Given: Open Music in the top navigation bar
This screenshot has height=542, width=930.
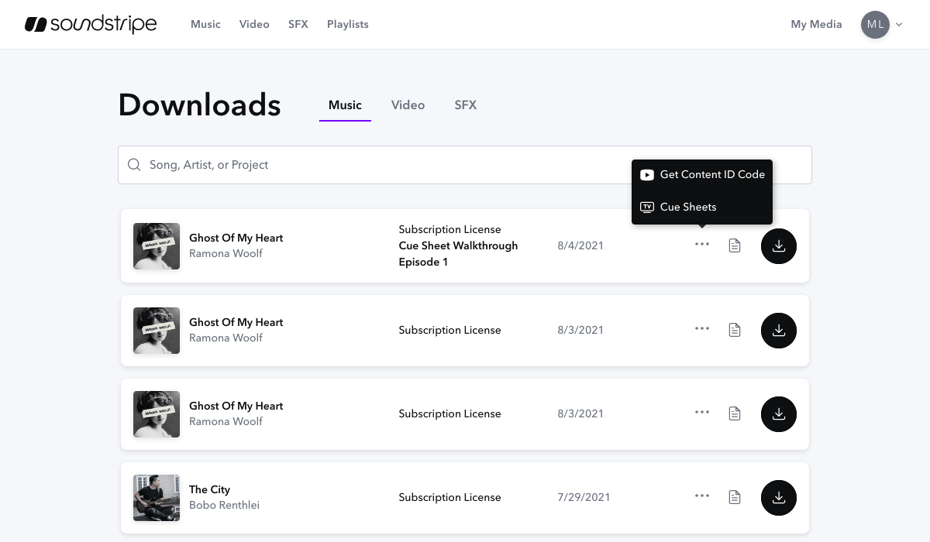Looking at the screenshot, I should click(205, 24).
